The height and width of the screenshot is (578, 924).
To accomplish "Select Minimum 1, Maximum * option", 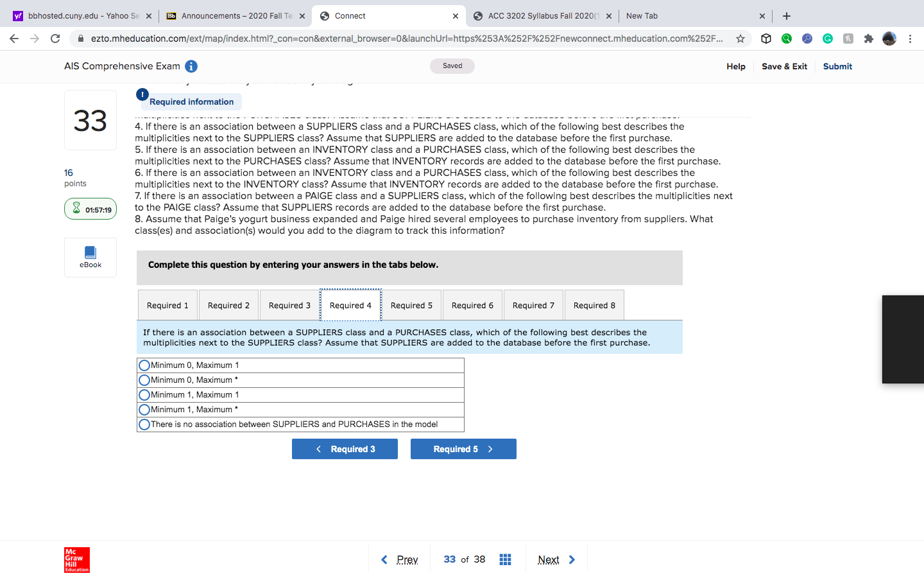I will (x=144, y=409).
